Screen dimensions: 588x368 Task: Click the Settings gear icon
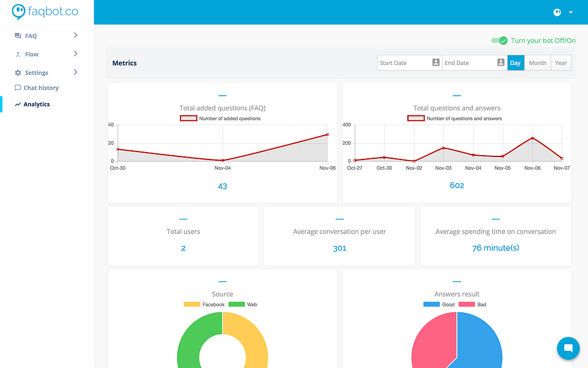(x=18, y=72)
